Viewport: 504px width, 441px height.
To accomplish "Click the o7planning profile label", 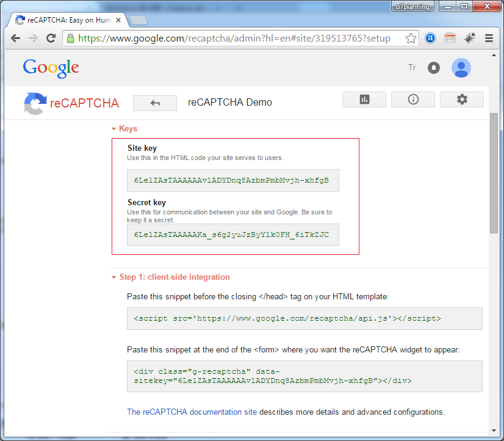I will tap(412, 7).
